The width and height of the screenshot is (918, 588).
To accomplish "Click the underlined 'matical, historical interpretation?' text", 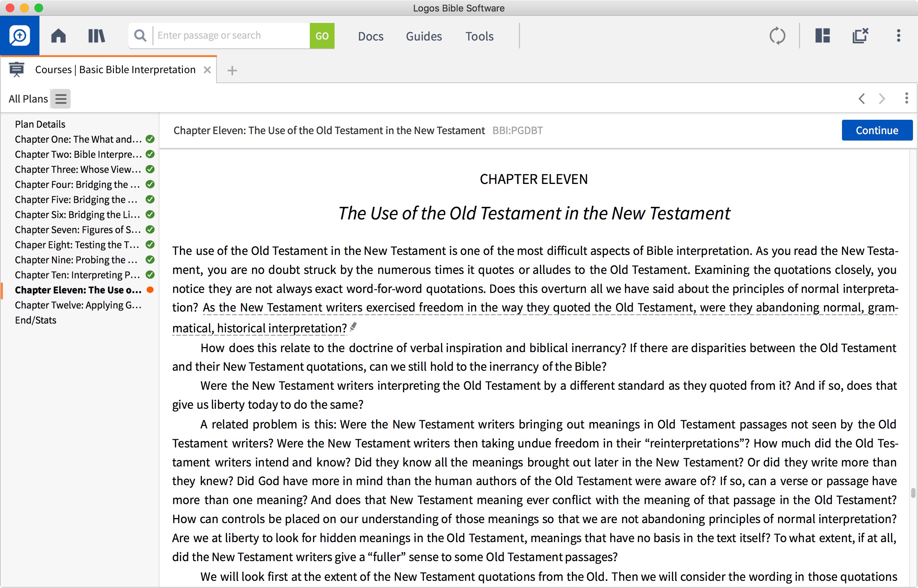I will pos(259,328).
